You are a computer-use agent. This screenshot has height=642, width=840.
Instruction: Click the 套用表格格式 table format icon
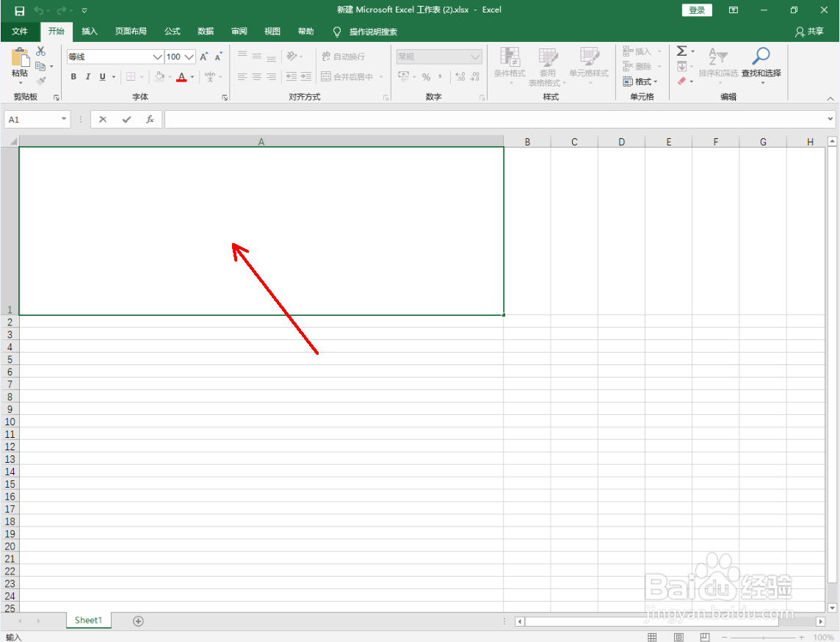coord(548,57)
